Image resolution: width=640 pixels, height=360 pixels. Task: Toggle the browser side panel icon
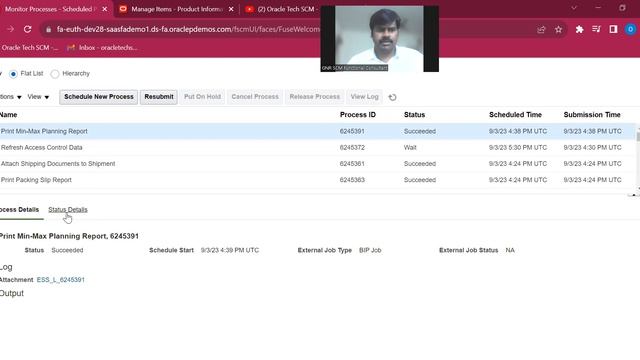tap(613, 29)
